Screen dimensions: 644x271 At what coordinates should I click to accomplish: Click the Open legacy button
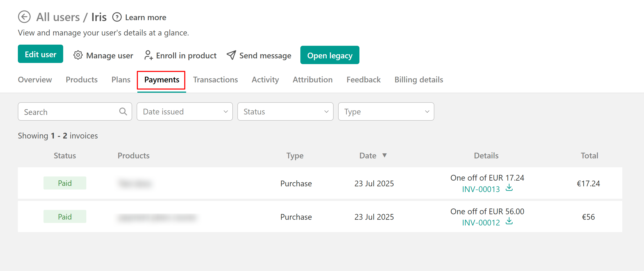point(329,55)
